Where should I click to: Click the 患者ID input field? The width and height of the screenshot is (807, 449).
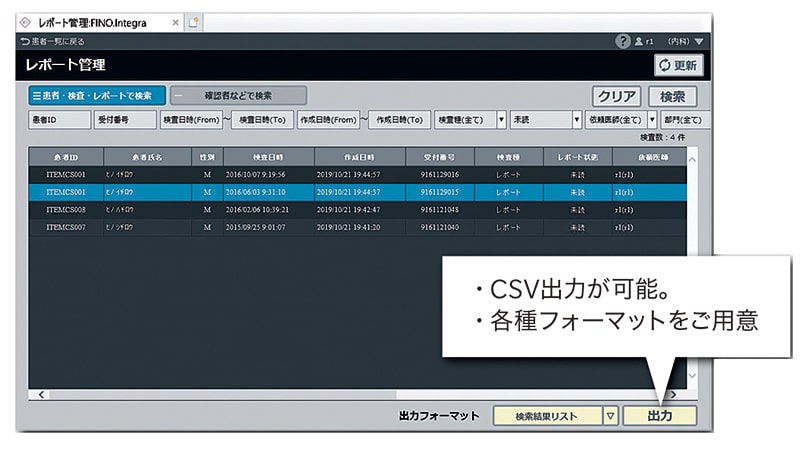[58, 119]
